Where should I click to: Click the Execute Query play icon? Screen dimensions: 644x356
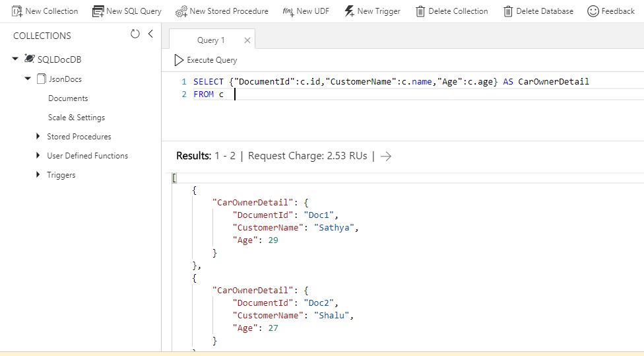[x=179, y=60]
